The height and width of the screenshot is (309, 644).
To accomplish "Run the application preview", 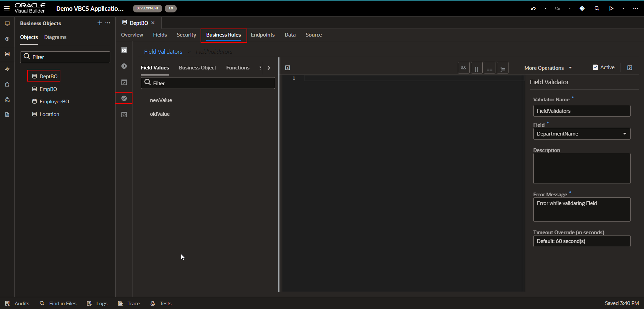I will pos(611,8).
